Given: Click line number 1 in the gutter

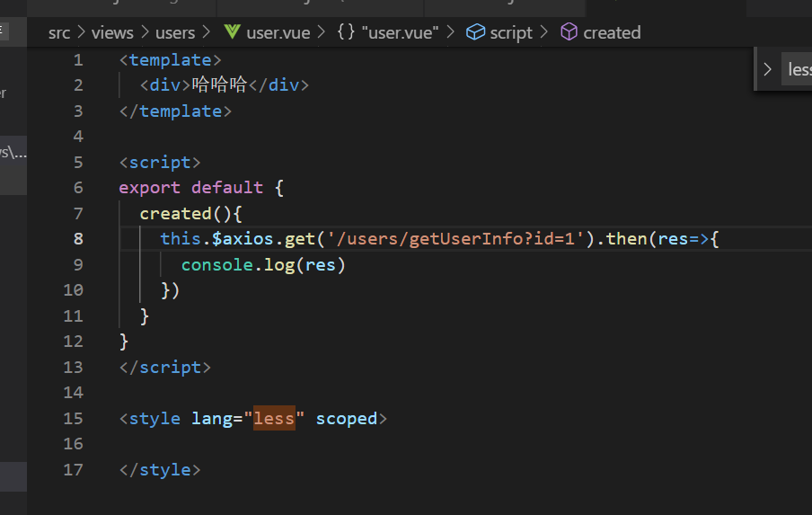Looking at the screenshot, I should pyautogui.click(x=78, y=60).
